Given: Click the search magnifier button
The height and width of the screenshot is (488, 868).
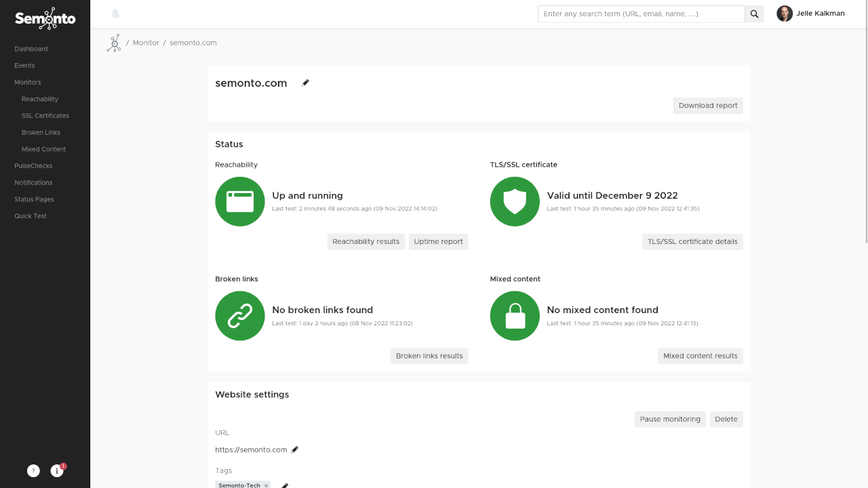Looking at the screenshot, I should tap(754, 14).
